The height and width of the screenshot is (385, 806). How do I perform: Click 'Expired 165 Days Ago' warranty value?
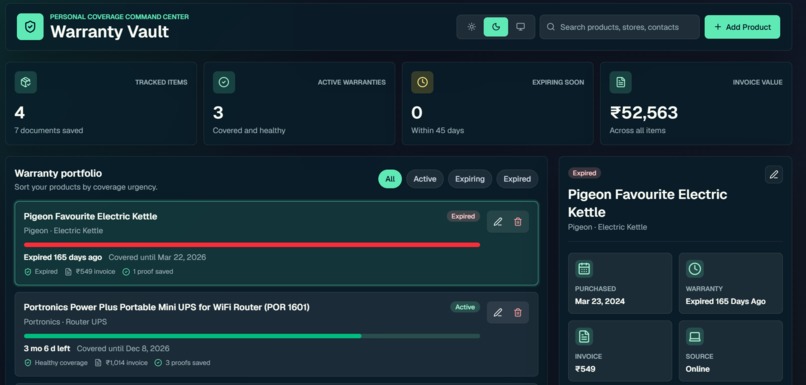[x=725, y=302]
